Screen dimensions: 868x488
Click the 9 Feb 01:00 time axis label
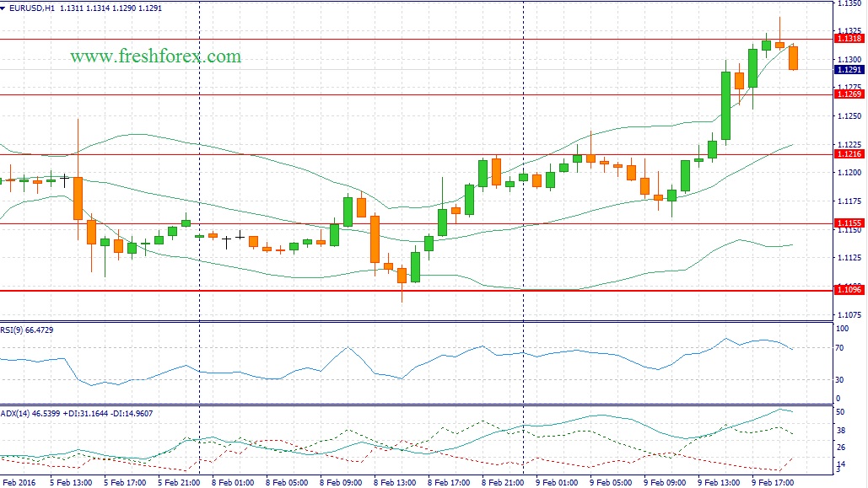pyautogui.click(x=558, y=482)
